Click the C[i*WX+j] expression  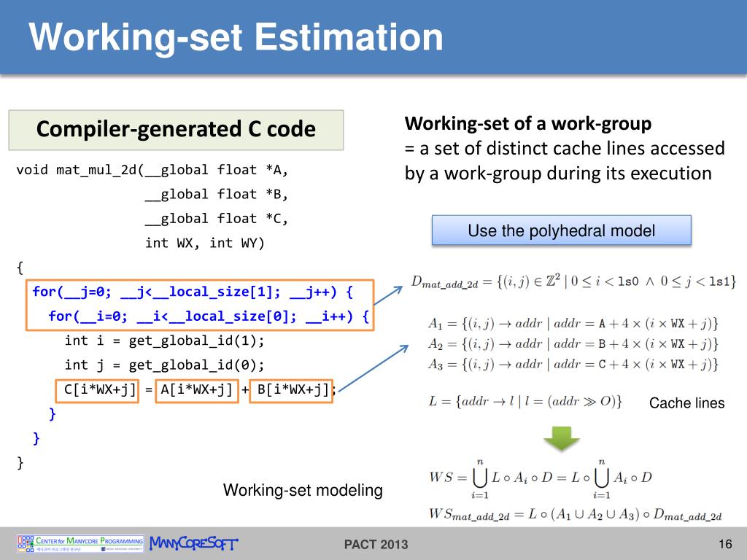click(97, 391)
